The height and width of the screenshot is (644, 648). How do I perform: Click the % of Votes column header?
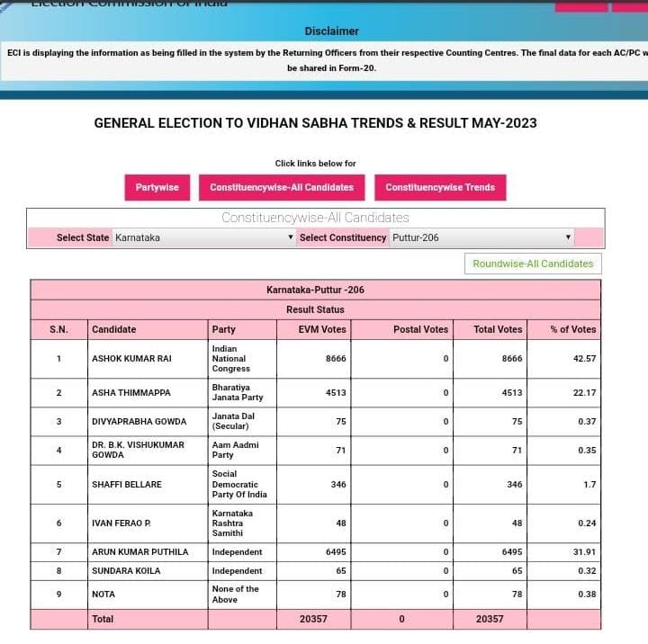pyautogui.click(x=572, y=329)
